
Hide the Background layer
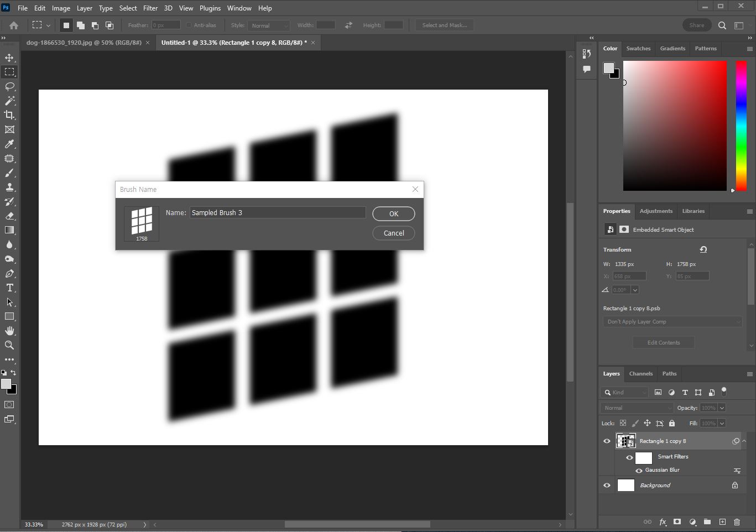pyautogui.click(x=607, y=485)
